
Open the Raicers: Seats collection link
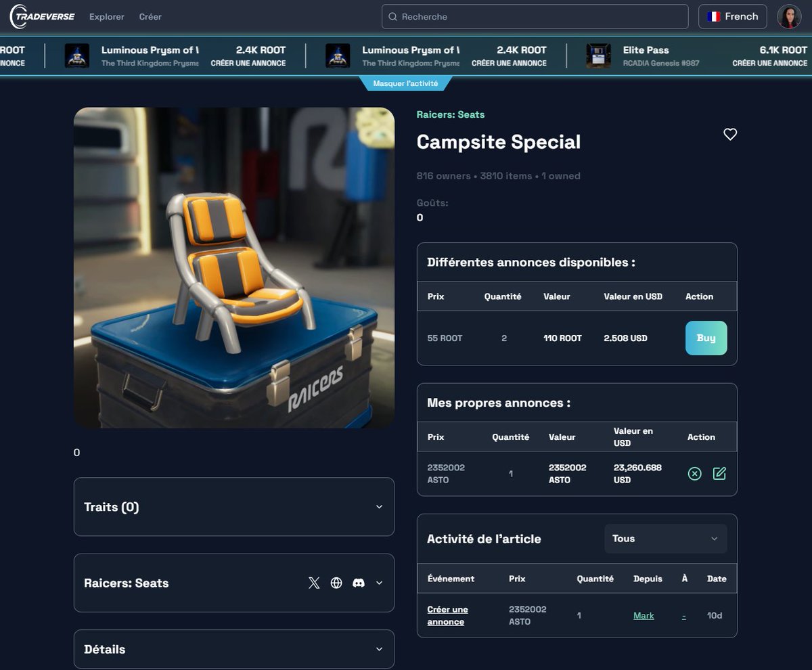(451, 114)
